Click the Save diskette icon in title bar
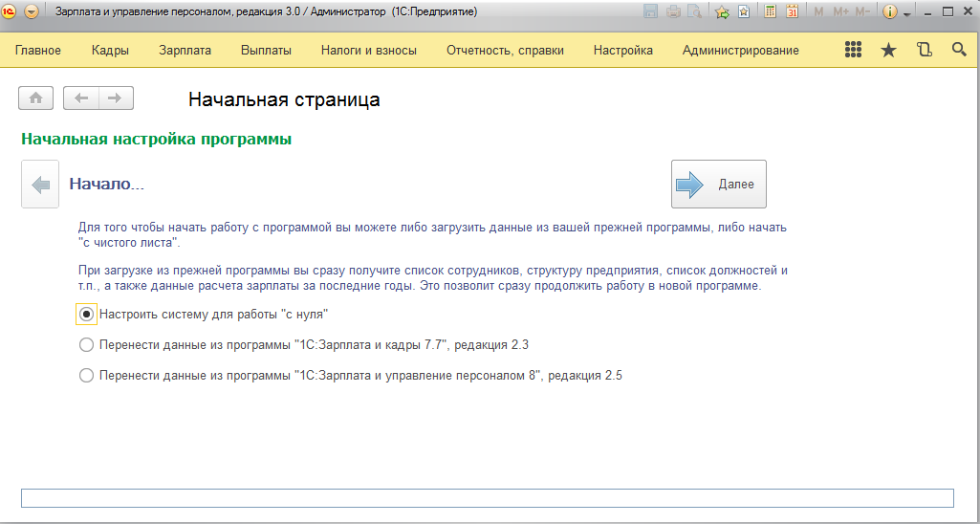Screen dimensions: 980x524 click(651, 11)
